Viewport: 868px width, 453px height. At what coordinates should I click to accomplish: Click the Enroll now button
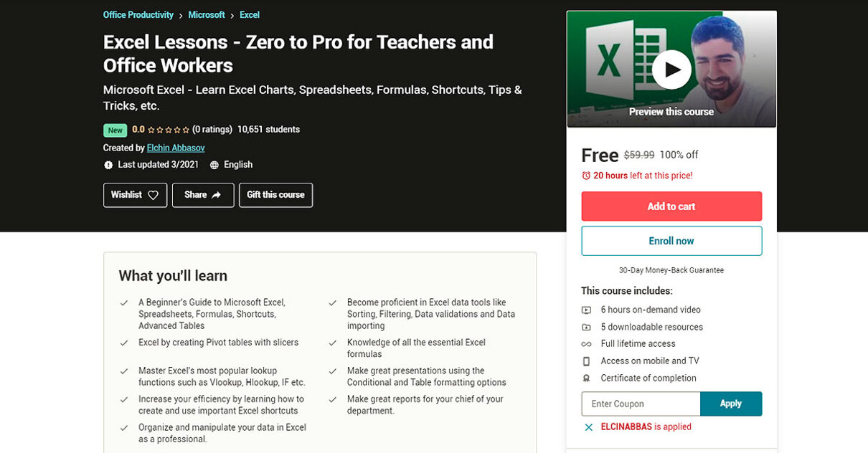(x=671, y=241)
